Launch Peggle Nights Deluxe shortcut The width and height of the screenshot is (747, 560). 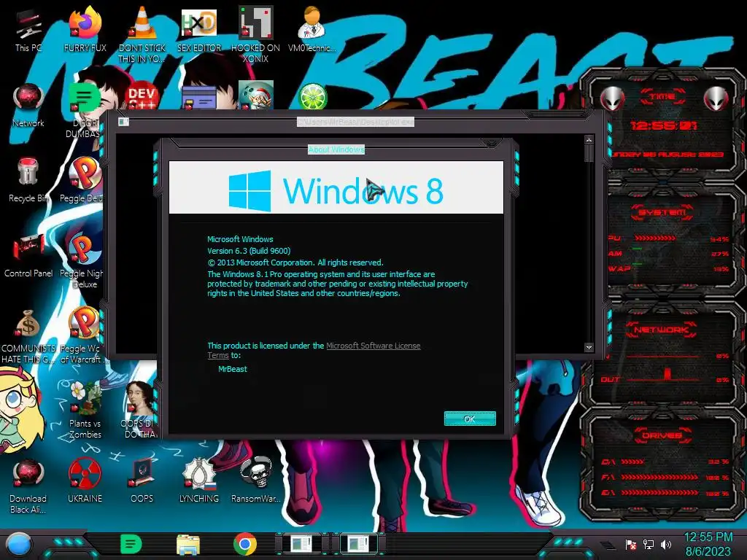click(x=85, y=261)
